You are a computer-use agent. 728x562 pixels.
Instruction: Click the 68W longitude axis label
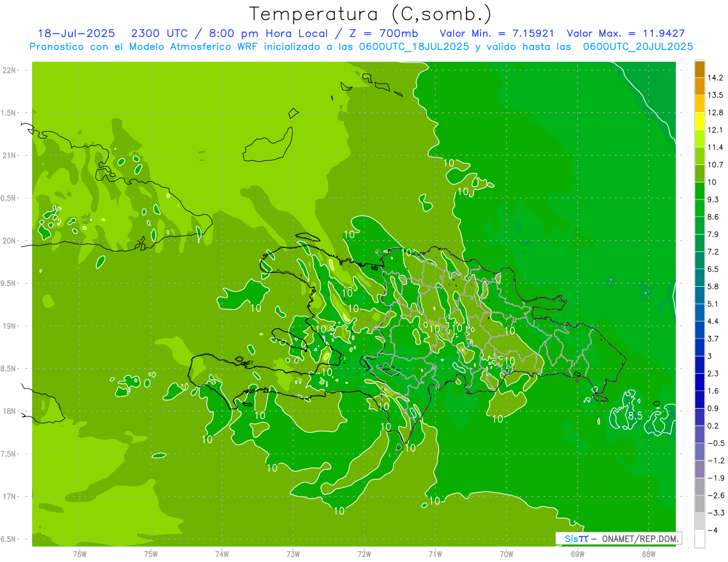[649, 554]
